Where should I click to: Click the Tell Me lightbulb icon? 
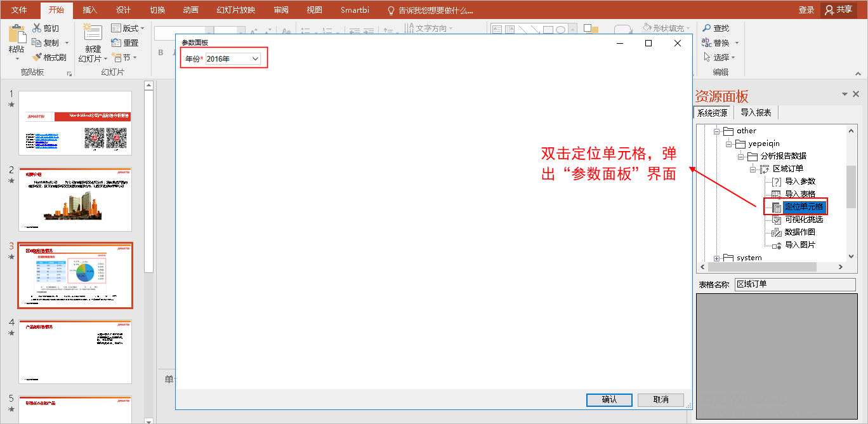pyautogui.click(x=391, y=10)
